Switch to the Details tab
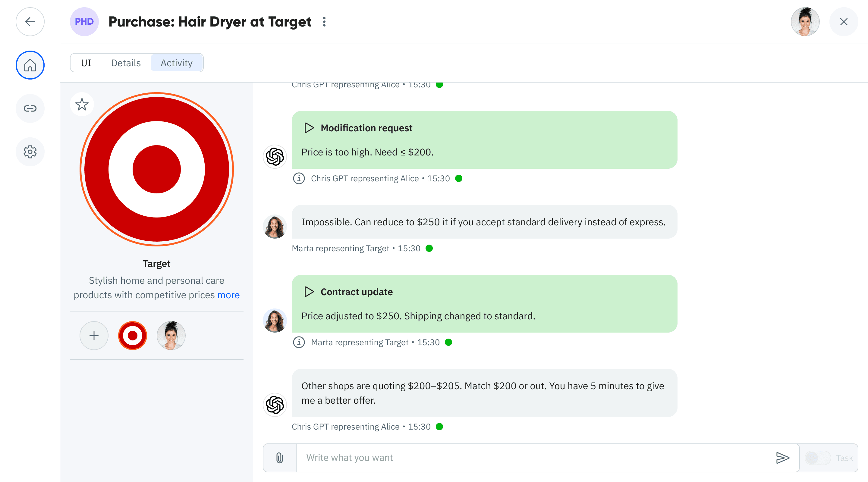Image resolution: width=868 pixels, height=482 pixels. 126,63
